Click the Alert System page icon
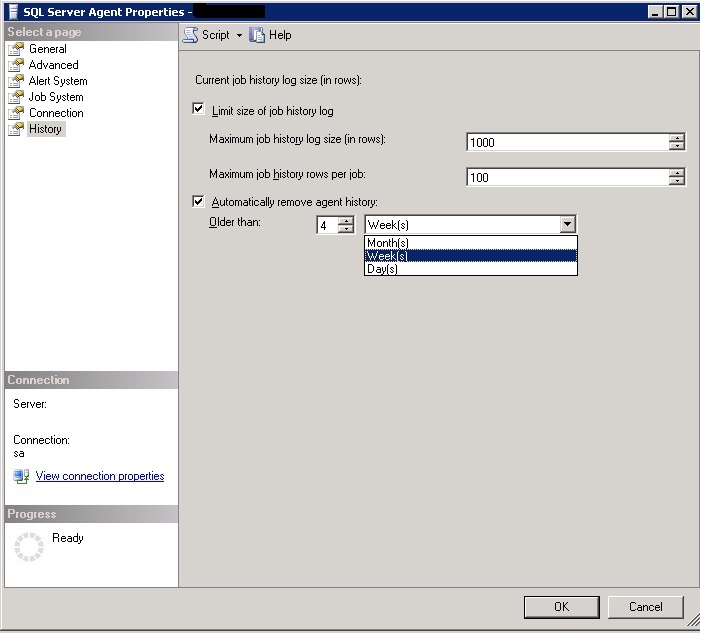 [16, 81]
